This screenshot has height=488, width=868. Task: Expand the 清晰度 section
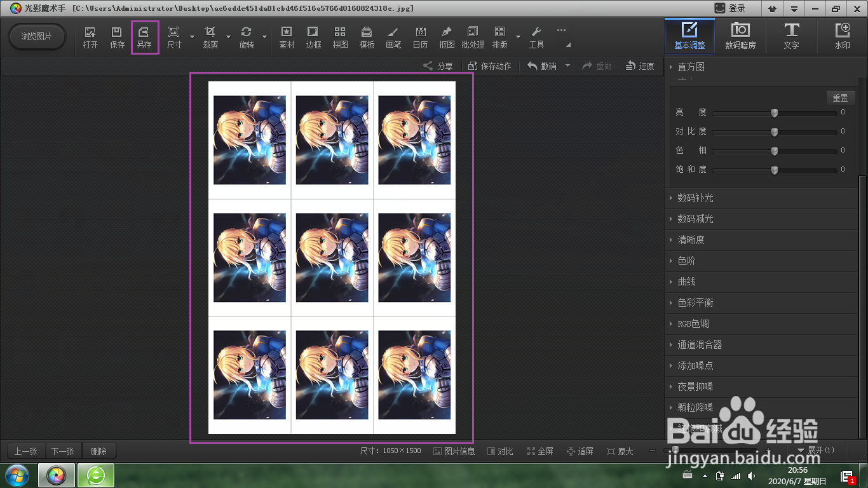pos(761,240)
